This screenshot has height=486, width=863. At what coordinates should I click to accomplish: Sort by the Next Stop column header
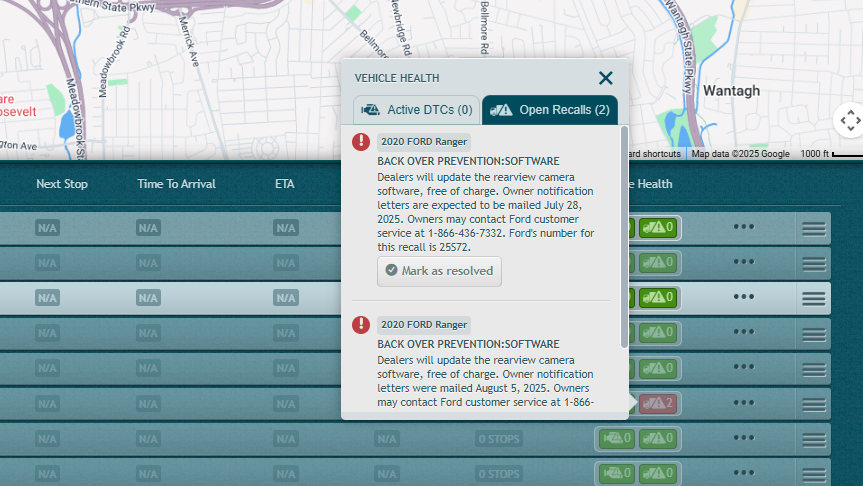tap(62, 184)
